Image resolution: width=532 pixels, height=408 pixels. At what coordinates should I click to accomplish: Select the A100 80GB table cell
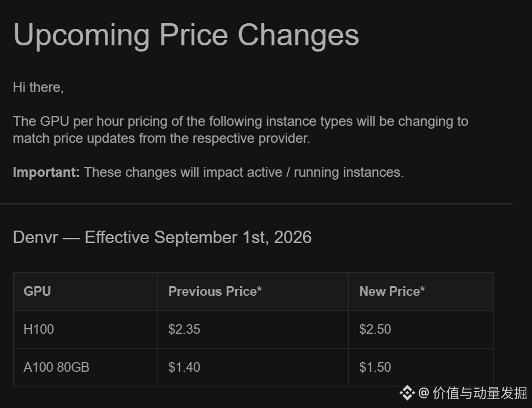coord(86,367)
